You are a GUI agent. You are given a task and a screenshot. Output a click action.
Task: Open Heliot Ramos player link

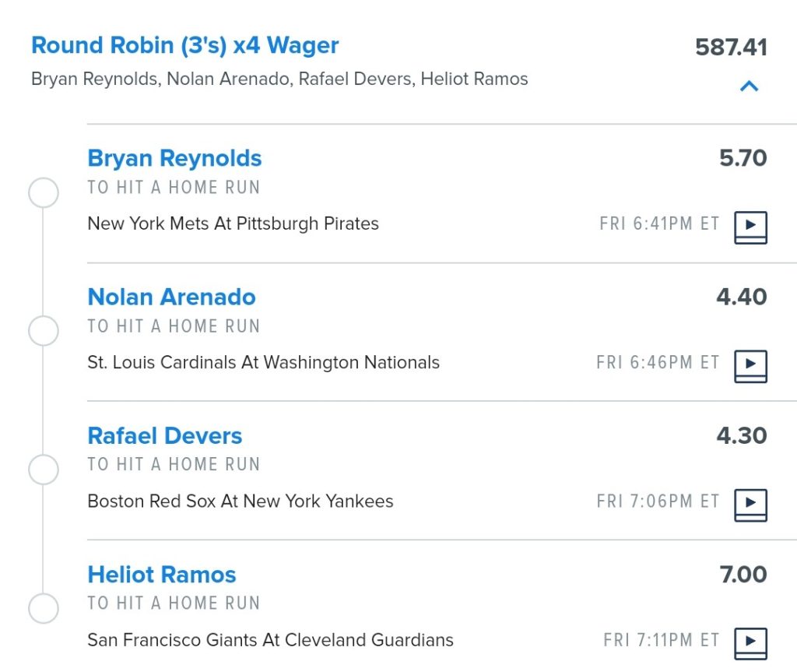tap(162, 575)
